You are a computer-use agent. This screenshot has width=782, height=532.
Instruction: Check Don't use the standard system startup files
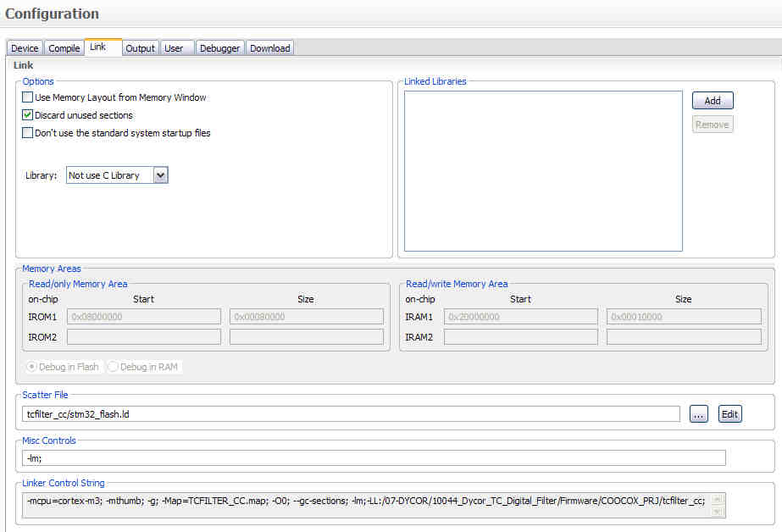[27, 133]
